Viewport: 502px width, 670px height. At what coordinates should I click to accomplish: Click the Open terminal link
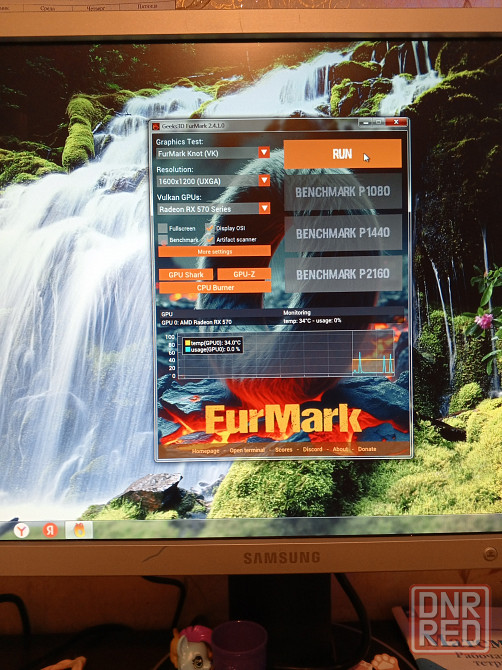click(247, 450)
